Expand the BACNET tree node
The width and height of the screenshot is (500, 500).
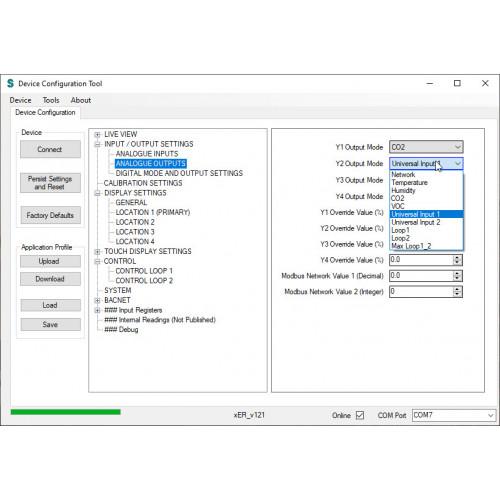[x=97, y=300]
